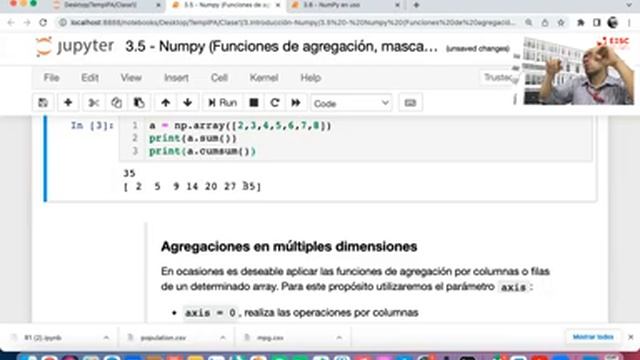Restart and run all fast-forward icon

296,103
